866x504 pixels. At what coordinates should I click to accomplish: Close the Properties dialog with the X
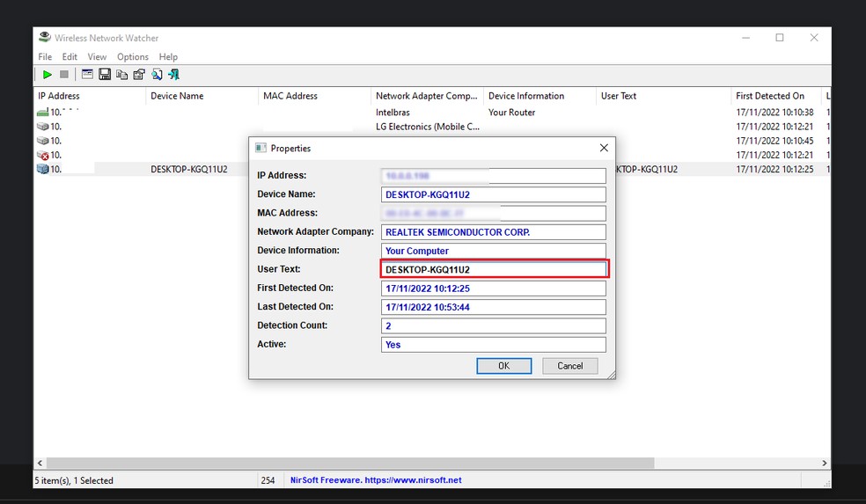pos(604,148)
